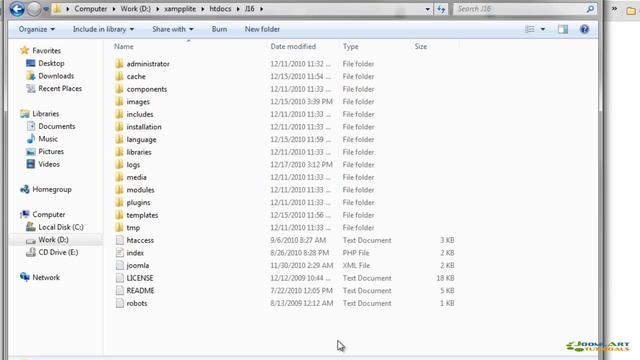Click the index PHP file icon
This screenshot has height=360, width=640.
pyautogui.click(x=119, y=253)
